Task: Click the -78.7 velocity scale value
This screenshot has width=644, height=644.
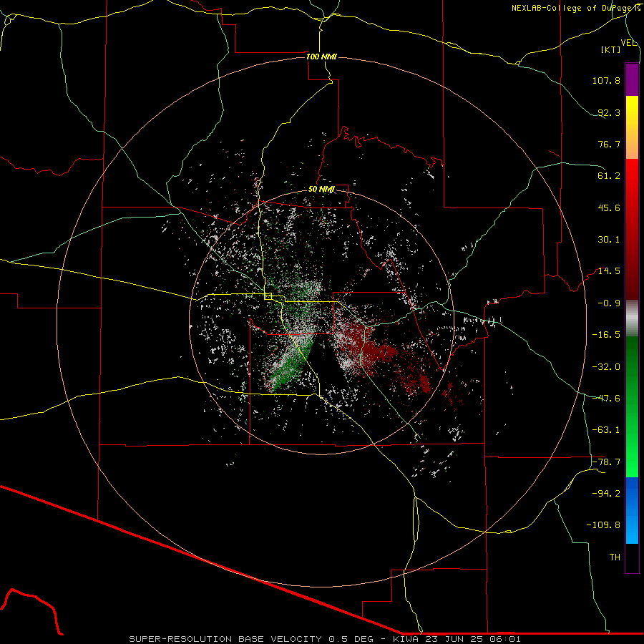Action: point(606,462)
